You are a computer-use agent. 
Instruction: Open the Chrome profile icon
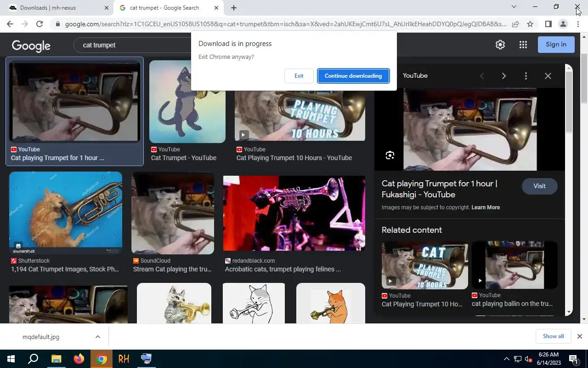563,24
